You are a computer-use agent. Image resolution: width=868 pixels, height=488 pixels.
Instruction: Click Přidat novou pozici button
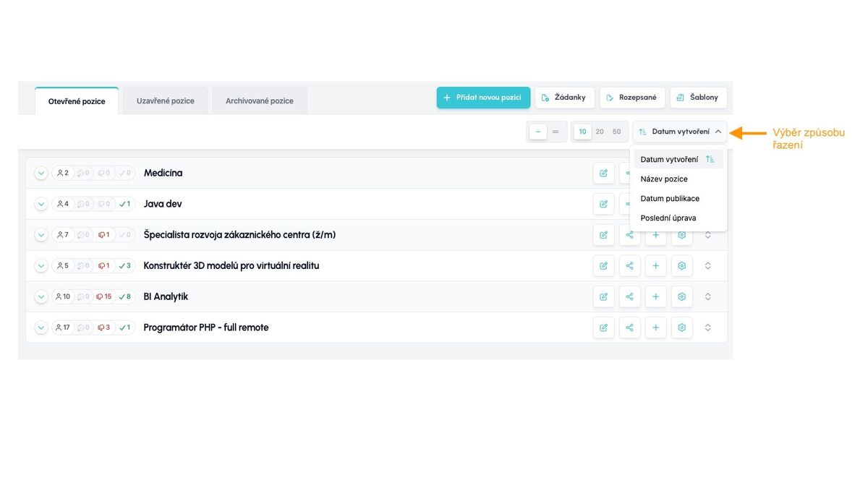pos(482,98)
